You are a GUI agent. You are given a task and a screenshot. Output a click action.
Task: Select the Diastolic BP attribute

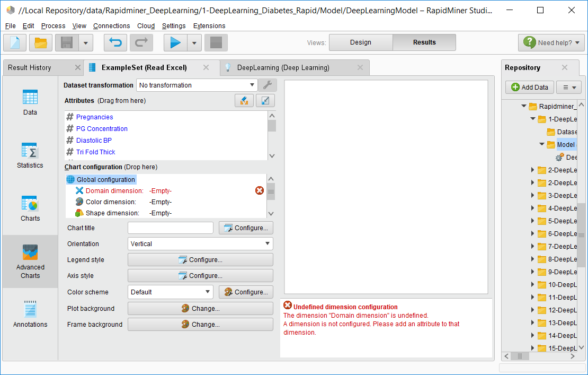click(94, 141)
